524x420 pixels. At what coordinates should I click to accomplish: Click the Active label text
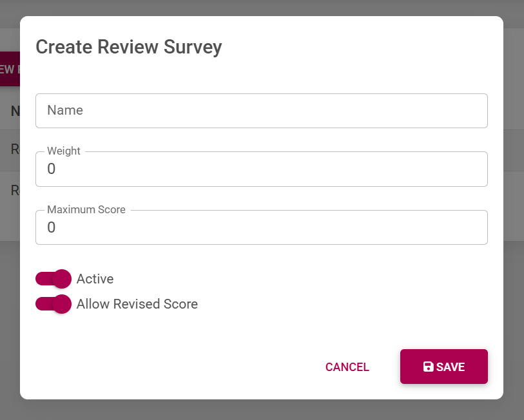point(95,279)
